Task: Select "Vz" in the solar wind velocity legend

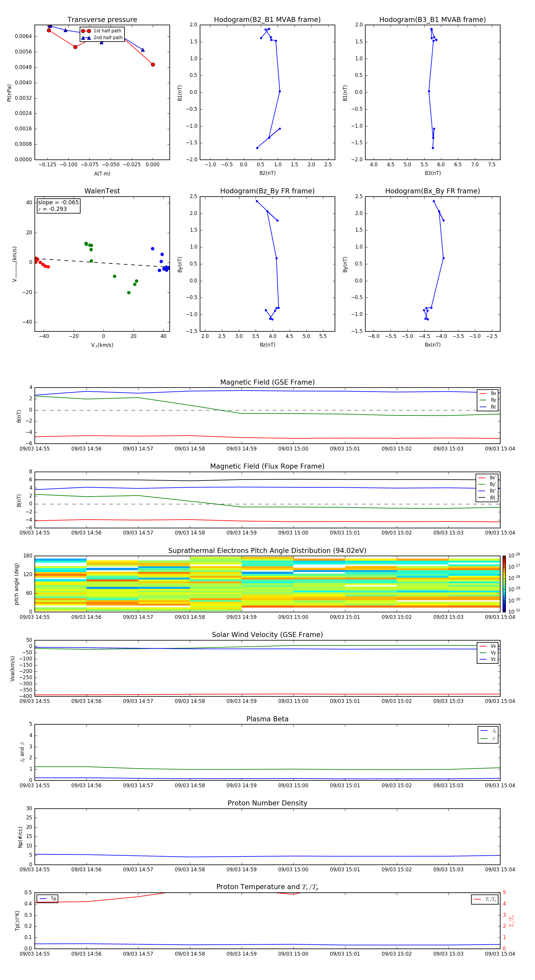Action: (x=488, y=659)
